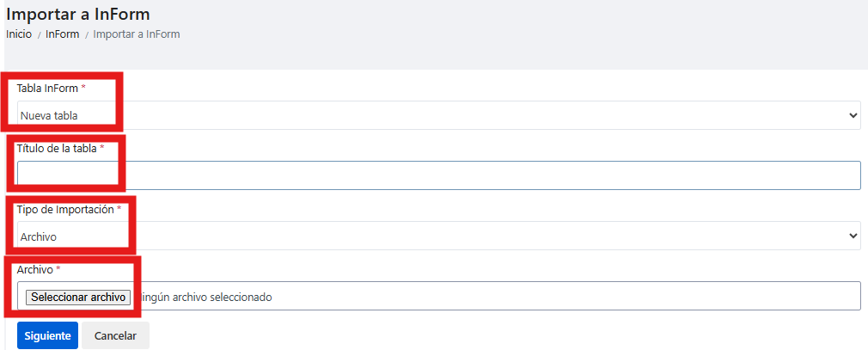Click the blue Siguiente button
868x350 pixels.
pos(47,335)
